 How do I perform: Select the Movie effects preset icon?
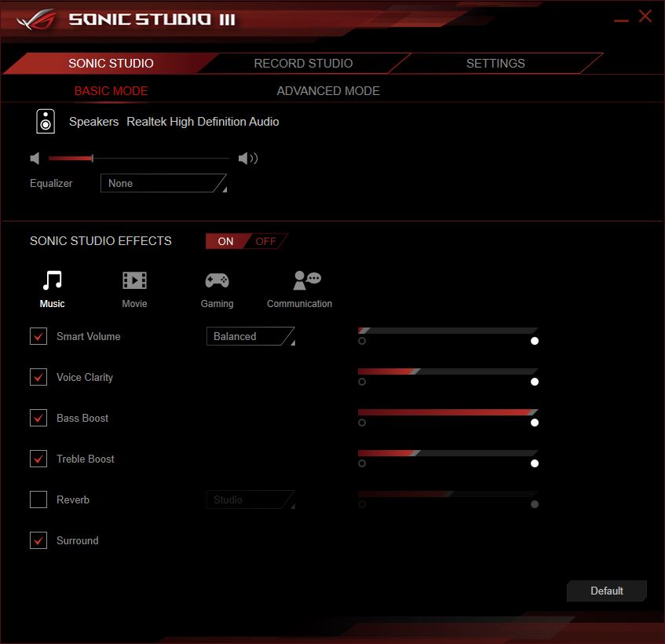point(134,280)
